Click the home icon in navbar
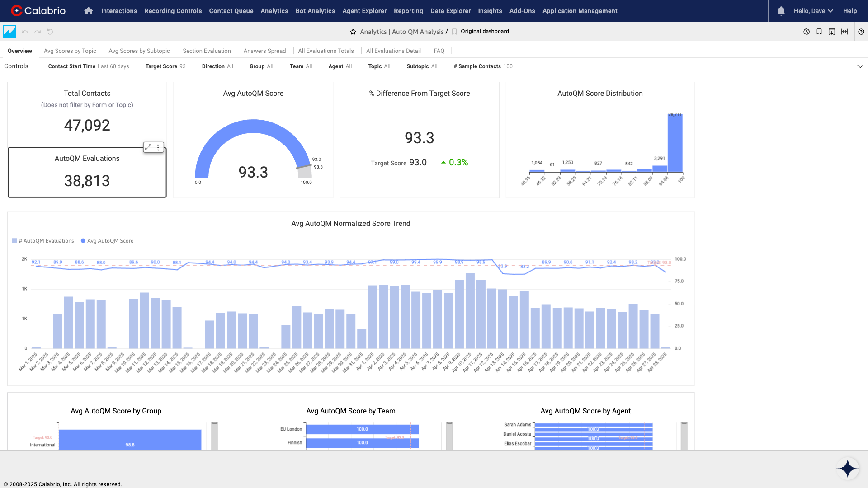 (89, 11)
